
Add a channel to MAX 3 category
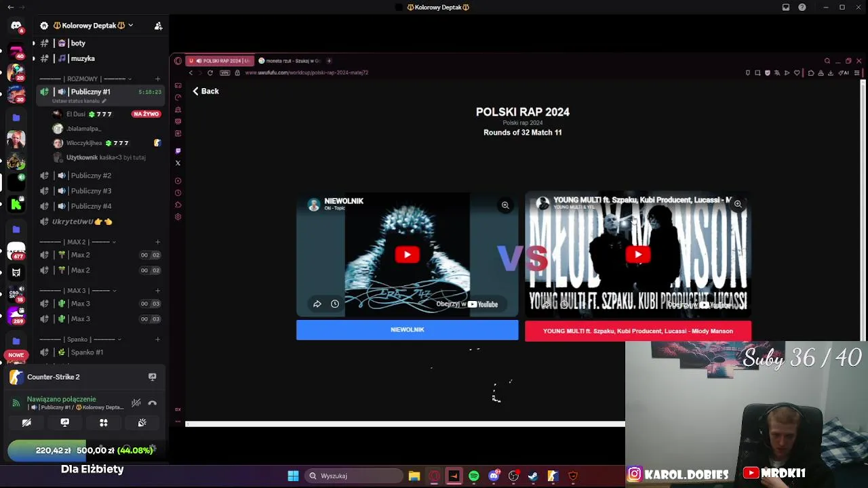tap(158, 291)
